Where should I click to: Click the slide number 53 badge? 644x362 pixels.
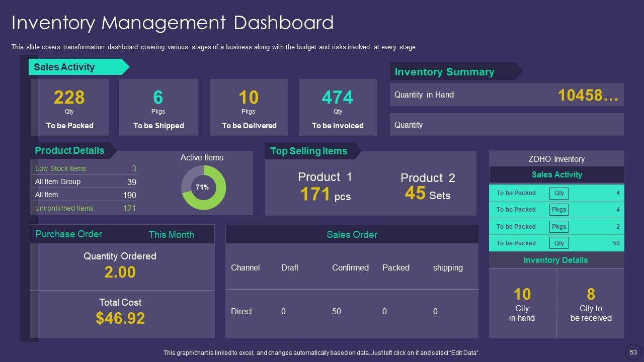633,352
